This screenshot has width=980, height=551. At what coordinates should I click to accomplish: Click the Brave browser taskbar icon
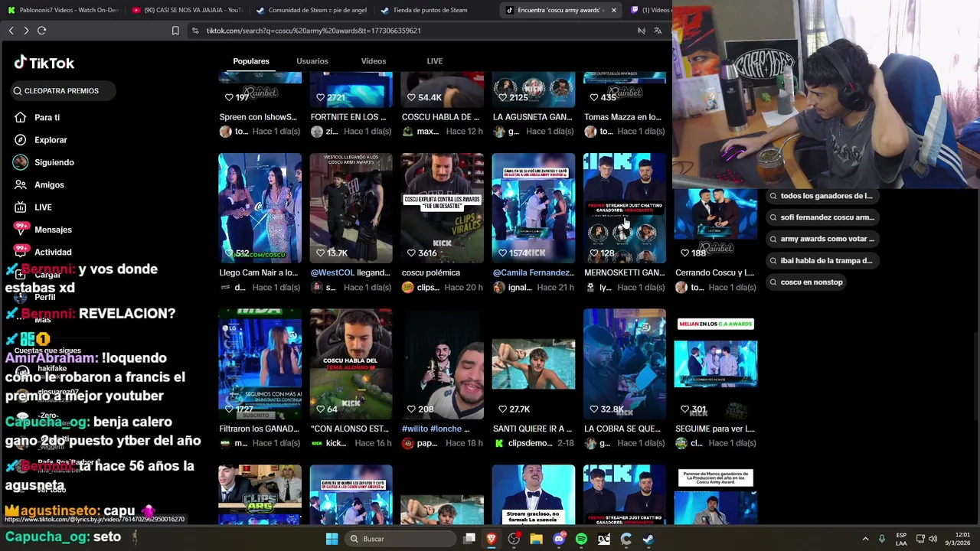(x=492, y=539)
